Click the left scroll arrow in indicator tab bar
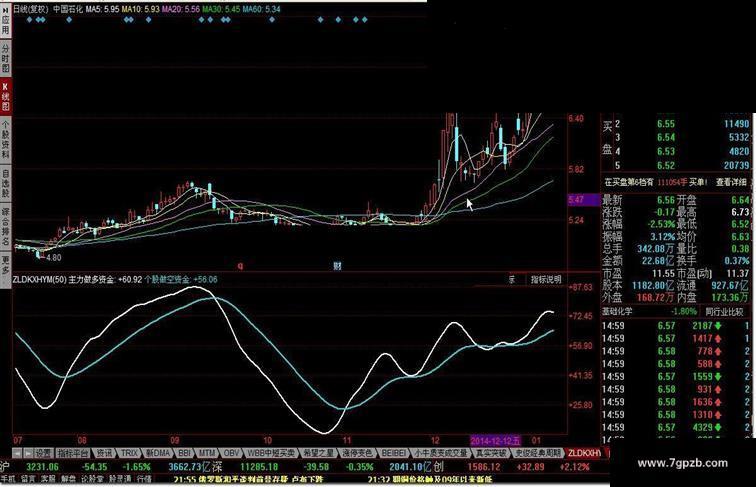 pyautogui.click(x=17, y=453)
